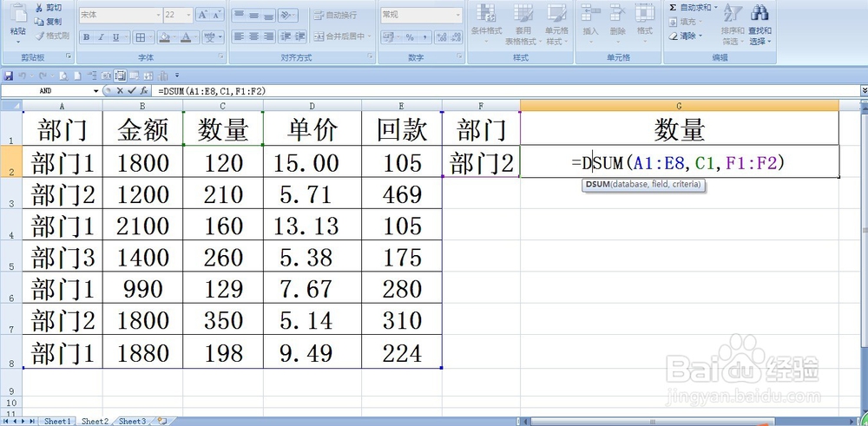Screen dimensions: 868x426
Task: Customize the Quick Access Toolbar dropdown
Action: tap(177, 75)
